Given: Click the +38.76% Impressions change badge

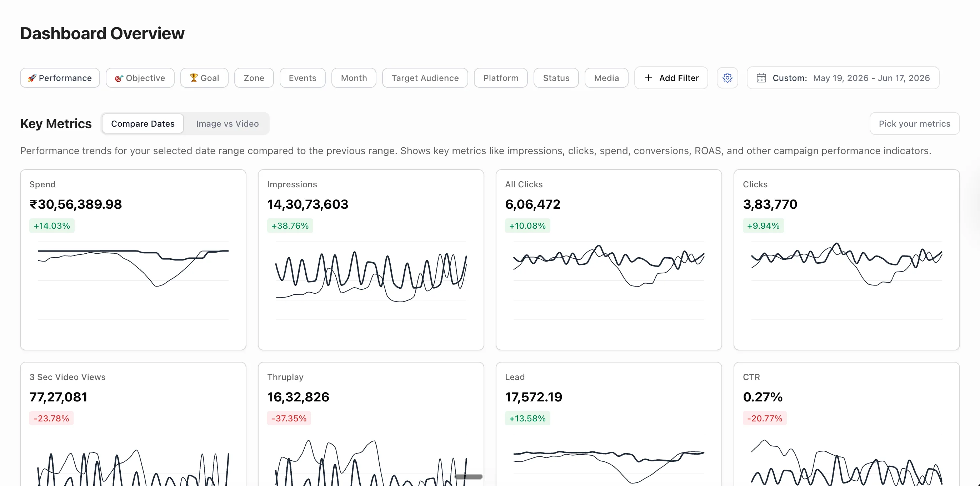Looking at the screenshot, I should pyautogui.click(x=290, y=226).
